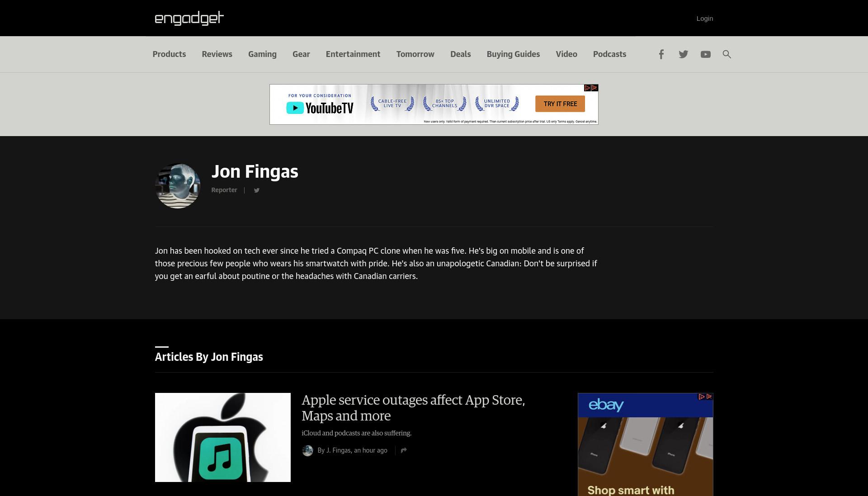This screenshot has width=868, height=496.
Task: Open site search magnifier icon
Action: tap(726, 54)
